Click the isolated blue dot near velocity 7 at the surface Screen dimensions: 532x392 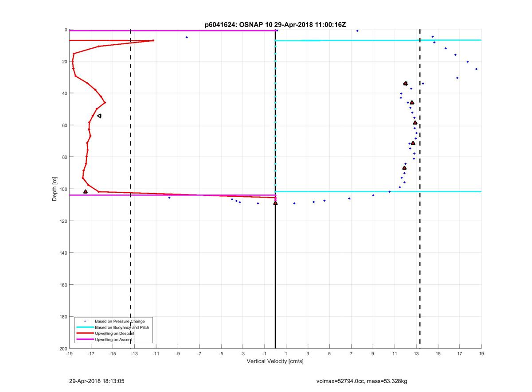357,31
